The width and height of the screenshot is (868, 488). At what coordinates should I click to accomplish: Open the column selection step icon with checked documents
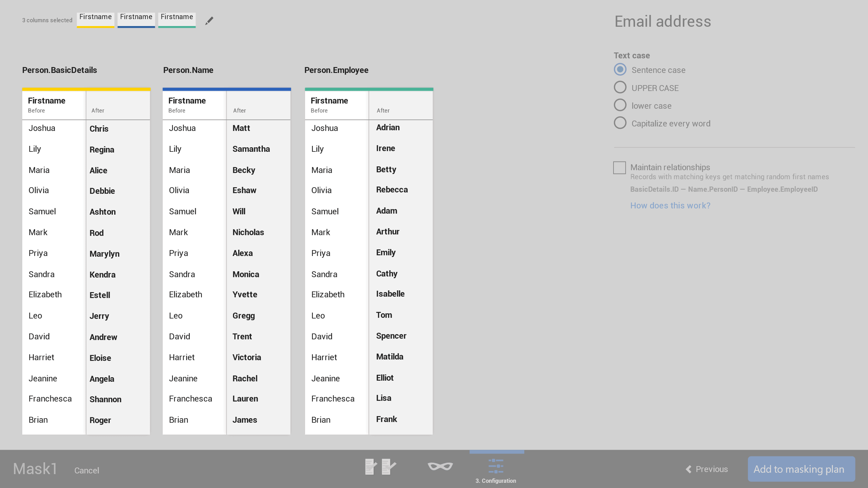tap(381, 466)
